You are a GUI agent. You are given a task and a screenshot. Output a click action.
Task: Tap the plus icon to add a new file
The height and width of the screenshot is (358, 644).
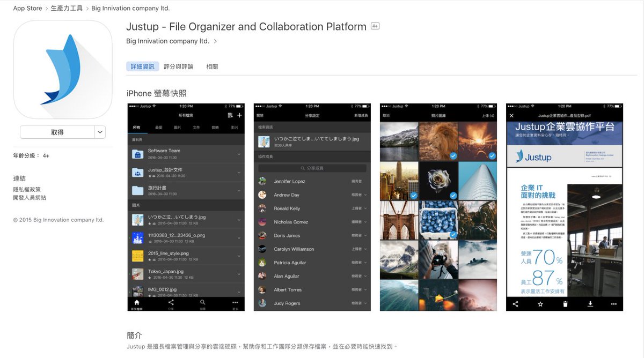239,115
